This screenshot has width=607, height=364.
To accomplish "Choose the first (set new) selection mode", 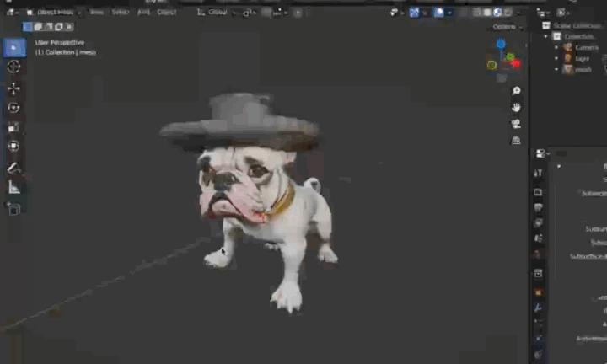I will 28,27.
